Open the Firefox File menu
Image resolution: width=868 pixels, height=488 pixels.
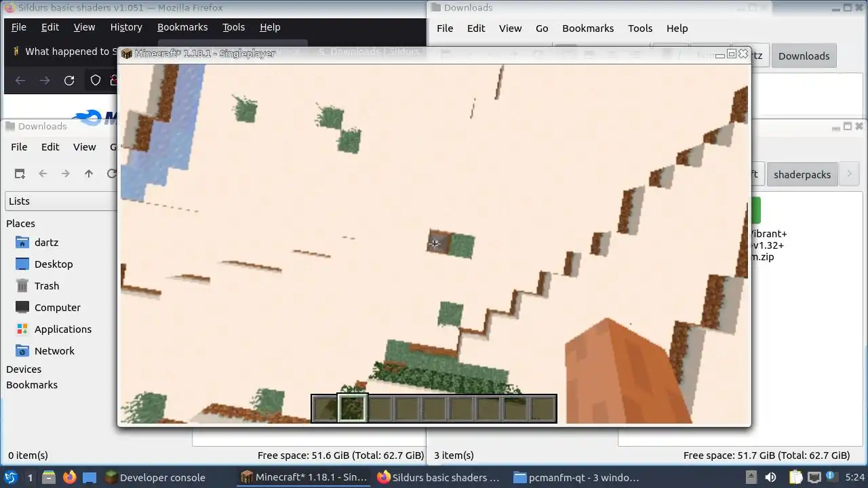tap(19, 27)
